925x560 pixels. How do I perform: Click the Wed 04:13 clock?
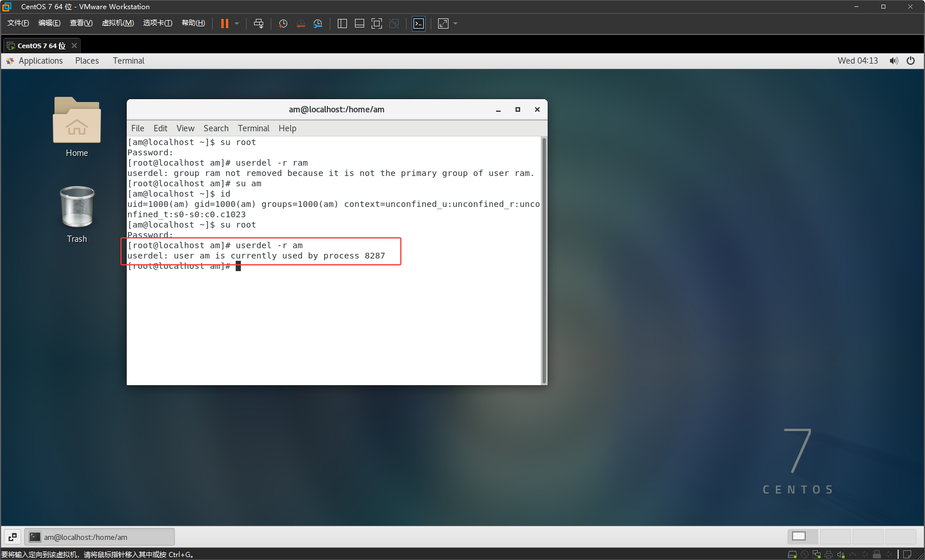[857, 61]
